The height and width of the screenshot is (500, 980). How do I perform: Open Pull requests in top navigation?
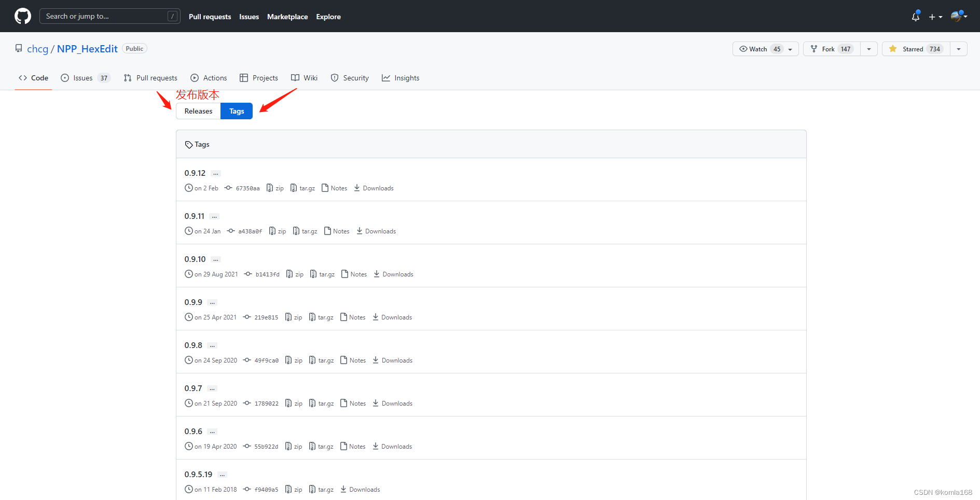click(210, 17)
